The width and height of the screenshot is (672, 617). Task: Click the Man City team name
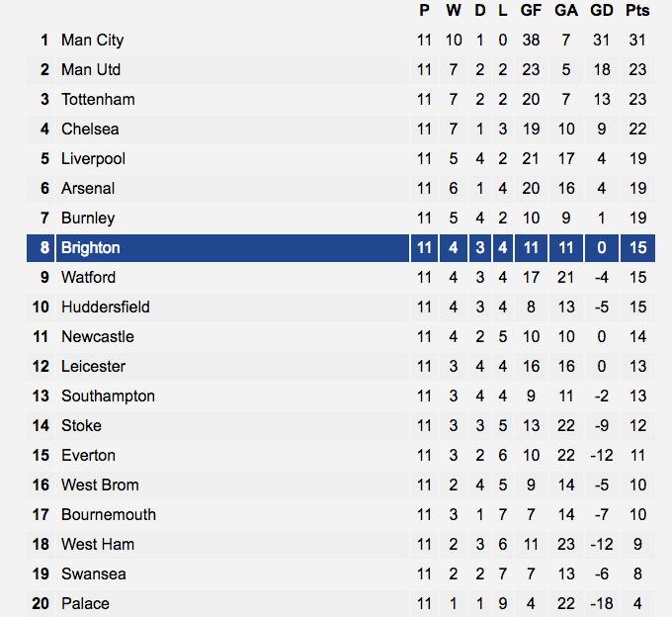point(92,41)
